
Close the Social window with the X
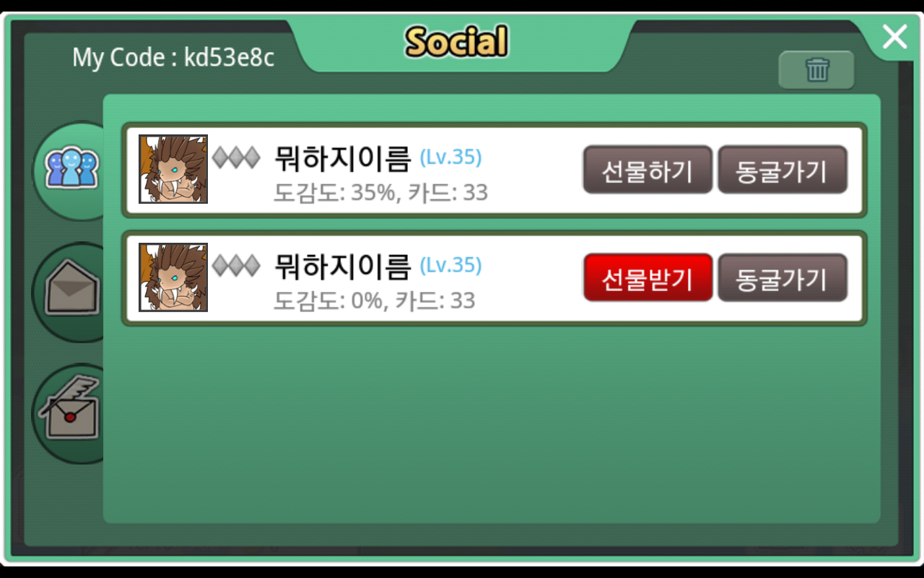pyautogui.click(x=894, y=36)
